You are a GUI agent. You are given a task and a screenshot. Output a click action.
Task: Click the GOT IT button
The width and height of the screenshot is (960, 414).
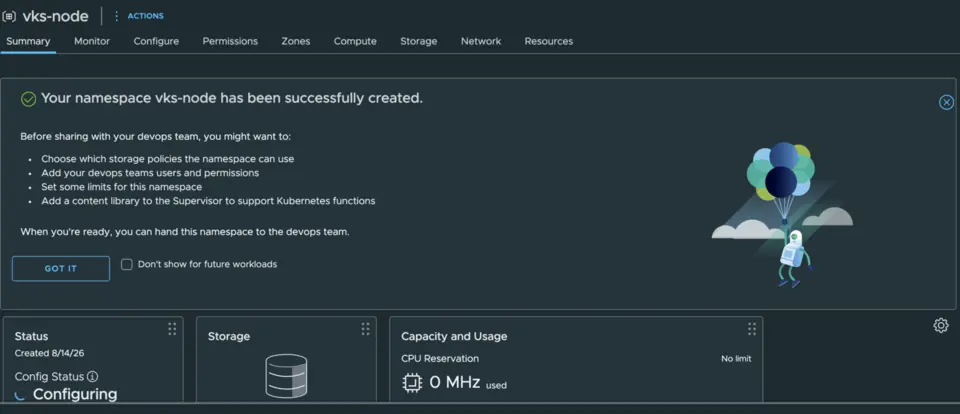point(61,268)
